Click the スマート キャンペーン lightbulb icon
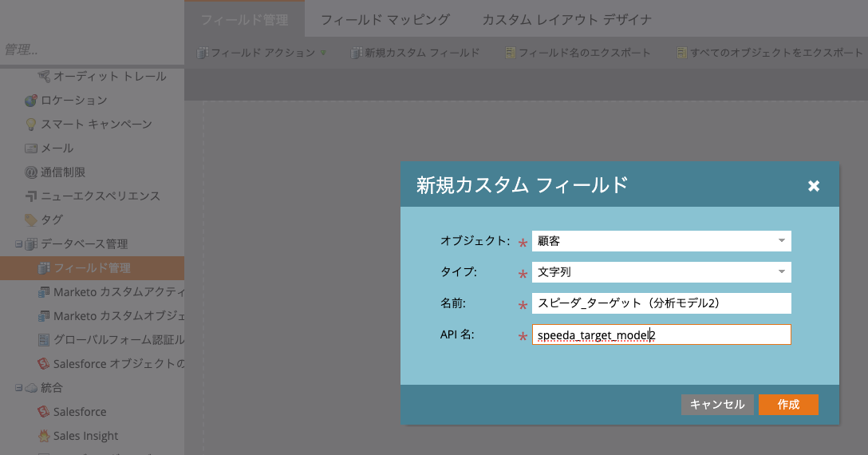This screenshot has width=868, height=455. 31,125
